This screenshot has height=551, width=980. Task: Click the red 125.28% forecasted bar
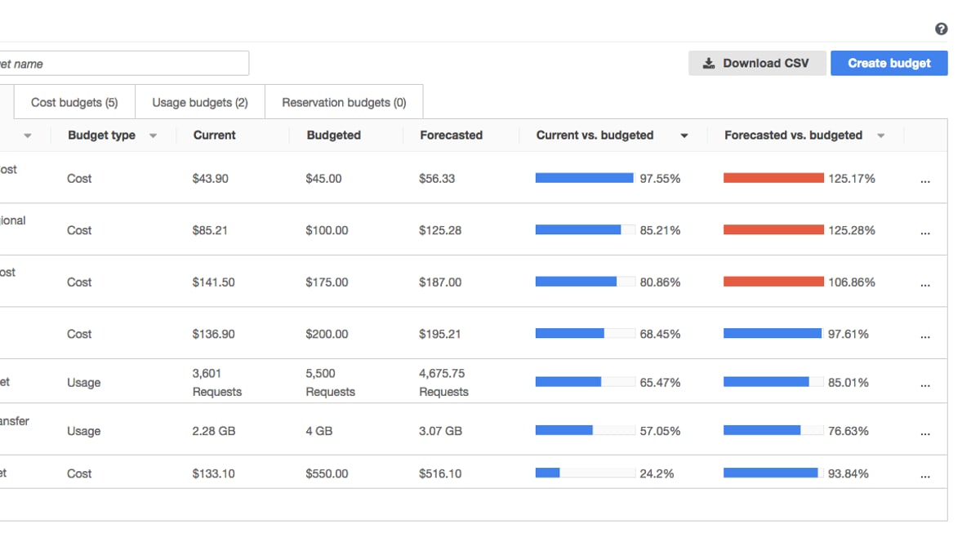pos(773,230)
